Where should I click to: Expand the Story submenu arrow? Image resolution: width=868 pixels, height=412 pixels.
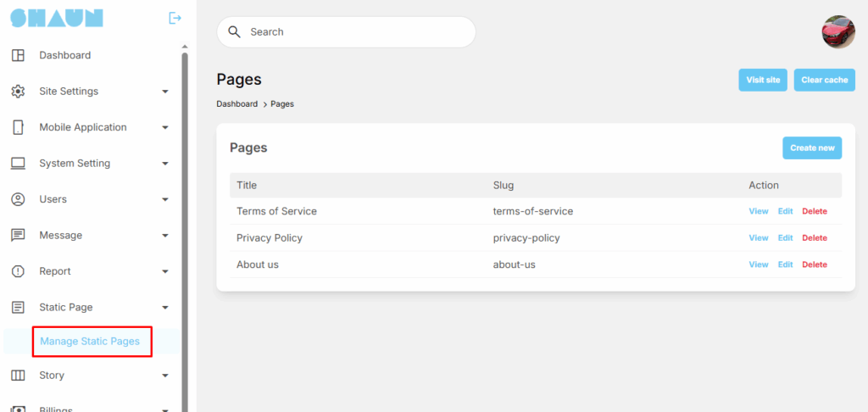click(x=165, y=376)
